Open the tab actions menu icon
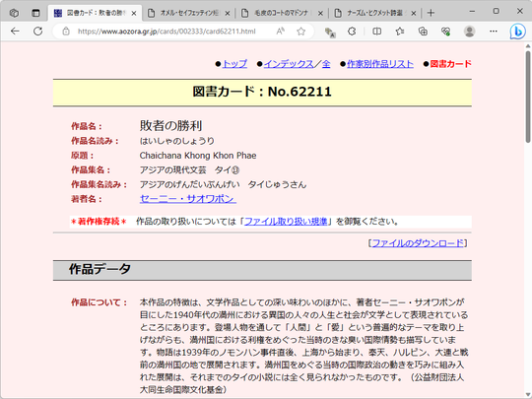Viewport: 532px width, 399px height. (35, 13)
